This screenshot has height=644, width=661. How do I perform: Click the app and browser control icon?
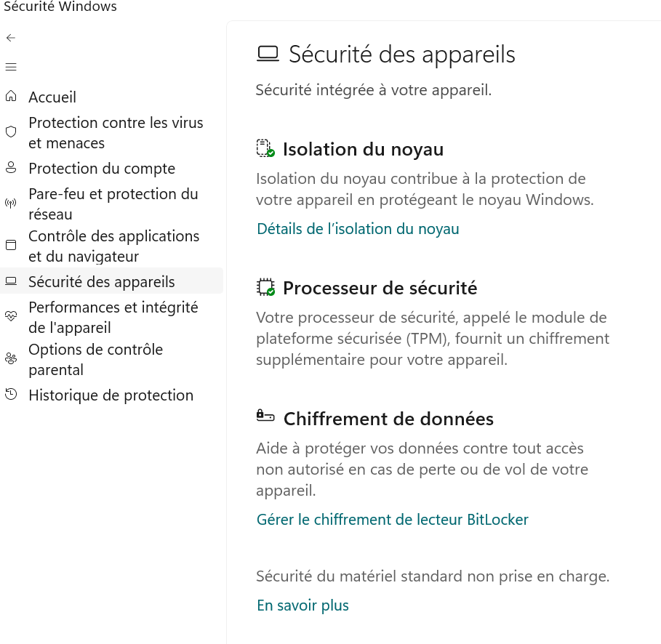tap(11, 246)
